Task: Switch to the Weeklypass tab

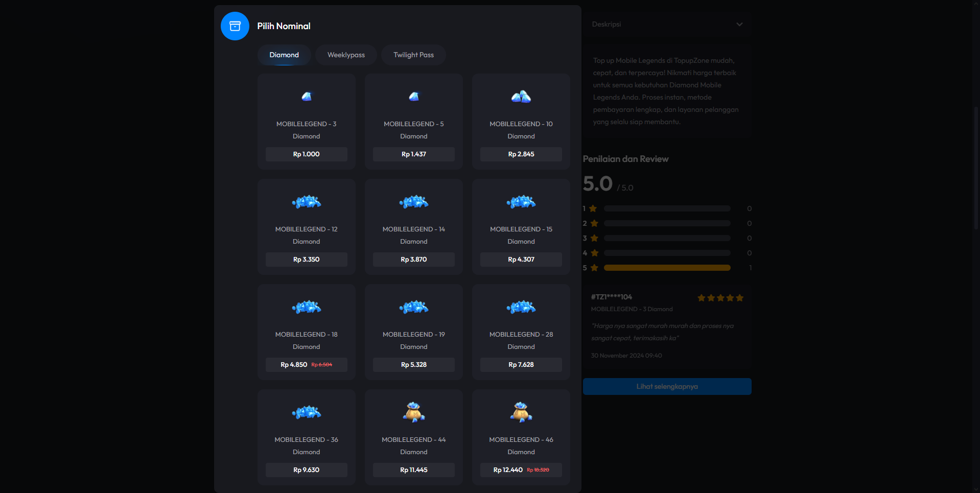Action: (x=346, y=55)
